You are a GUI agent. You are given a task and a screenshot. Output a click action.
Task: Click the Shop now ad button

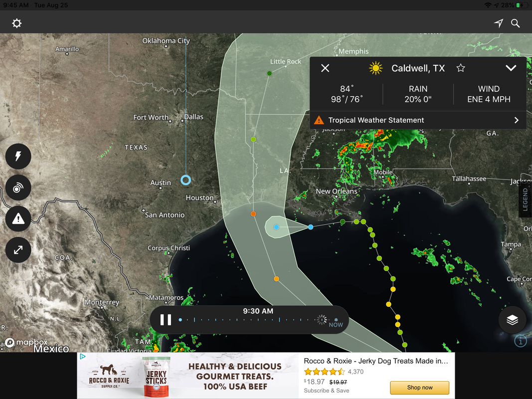420,388
